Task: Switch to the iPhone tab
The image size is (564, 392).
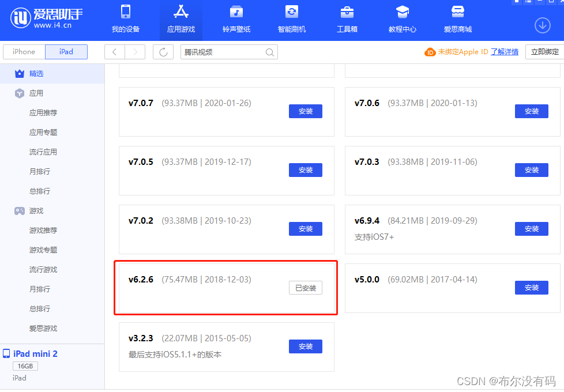Action: click(x=24, y=52)
